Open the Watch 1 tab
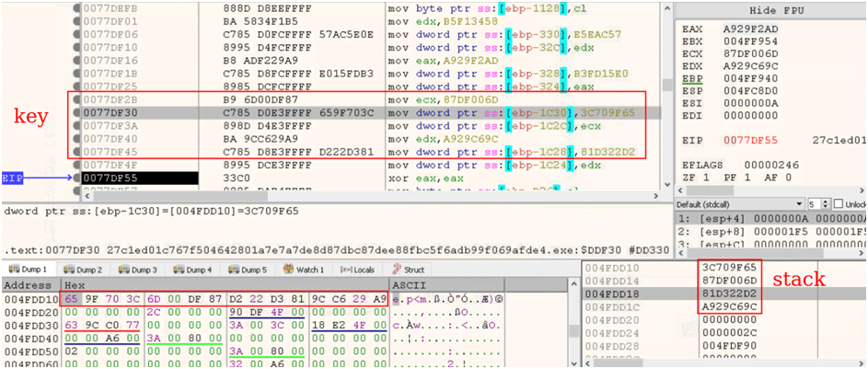 click(x=304, y=270)
